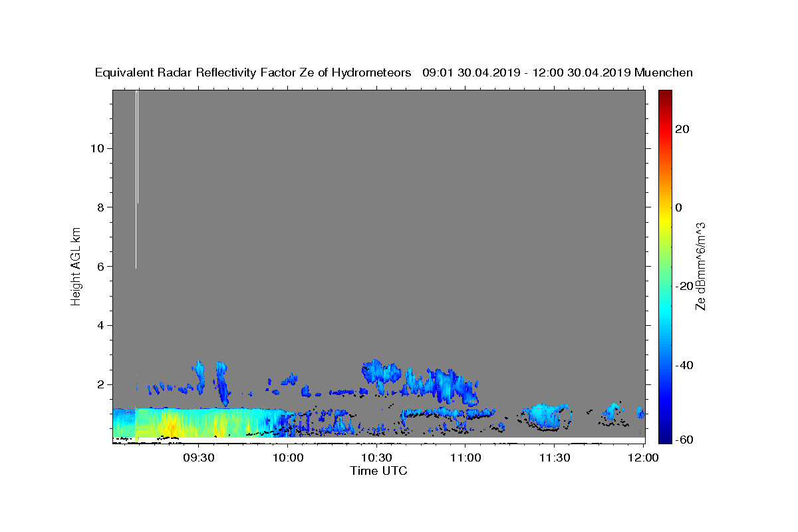Click the colorbar value 0
798x532 pixels.
[678, 207]
